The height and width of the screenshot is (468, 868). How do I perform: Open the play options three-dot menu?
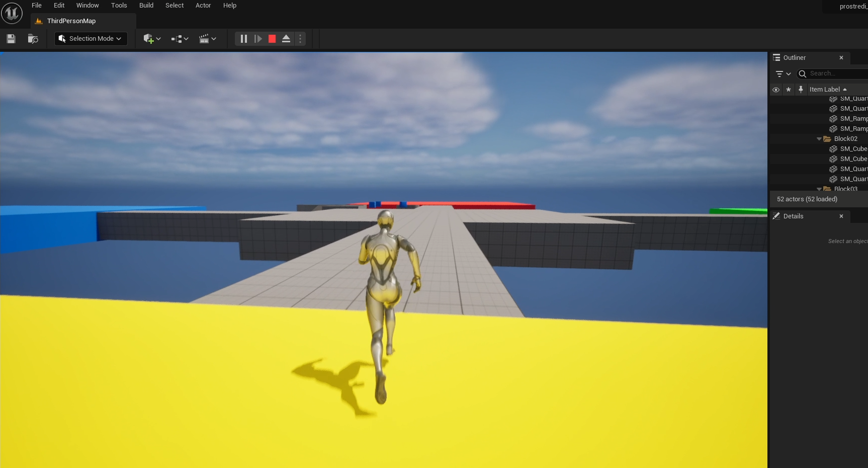click(x=300, y=39)
